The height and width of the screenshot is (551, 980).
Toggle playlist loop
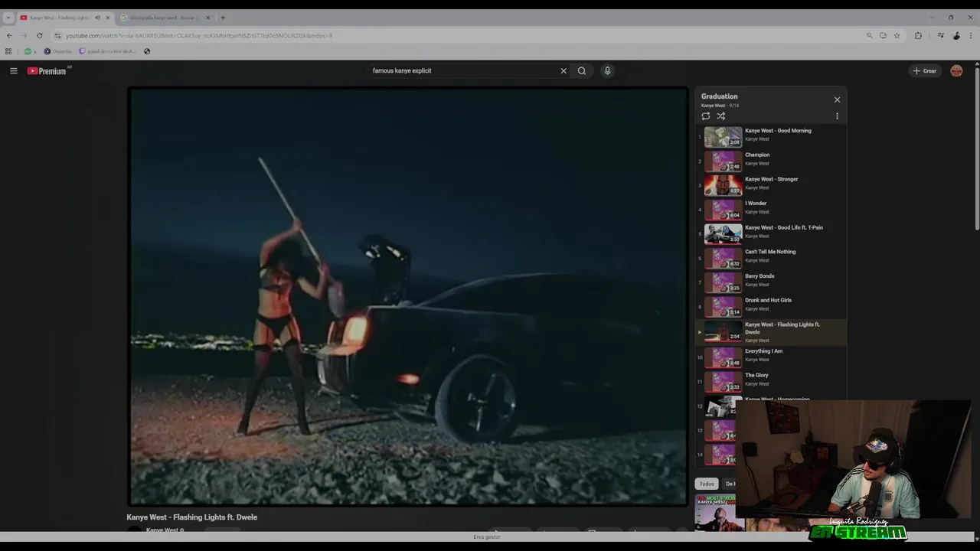(x=706, y=116)
